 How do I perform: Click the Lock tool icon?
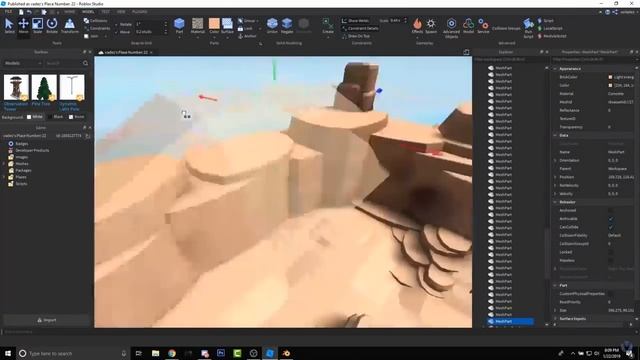[240, 28]
